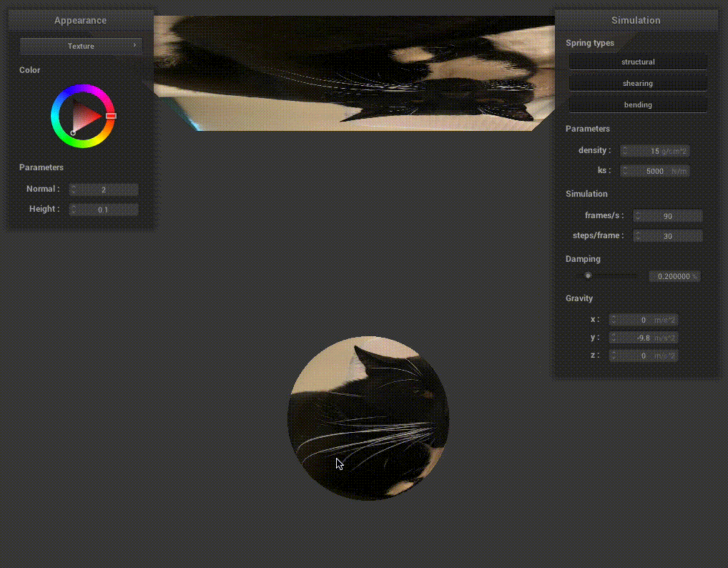The width and height of the screenshot is (728, 568).
Task: Click the Height parameter spinner arrows
Action: pyautogui.click(x=74, y=210)
